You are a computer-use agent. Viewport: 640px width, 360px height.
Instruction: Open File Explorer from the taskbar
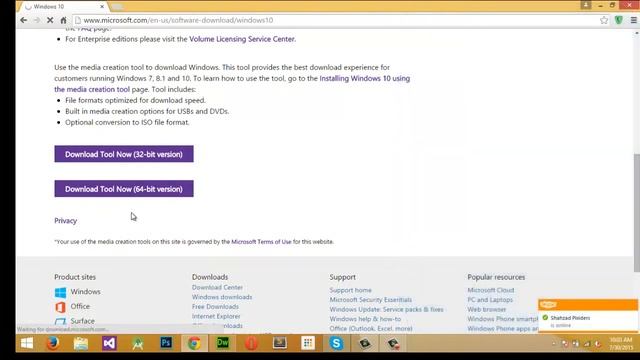coord(81,343)
